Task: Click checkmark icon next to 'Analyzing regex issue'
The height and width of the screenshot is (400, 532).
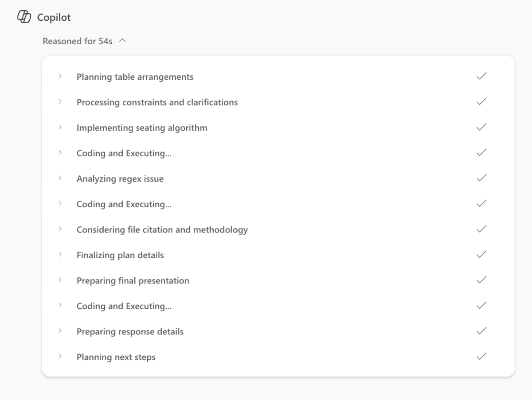Action: 481,178
